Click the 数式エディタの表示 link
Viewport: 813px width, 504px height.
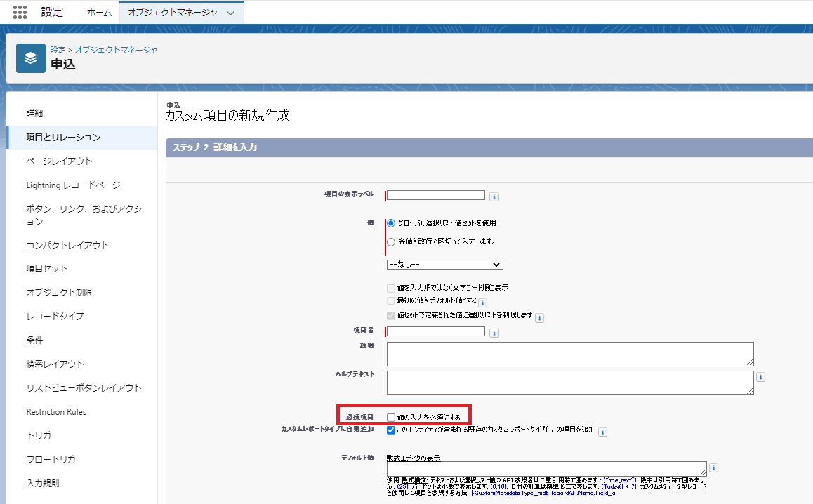[414, 458]
